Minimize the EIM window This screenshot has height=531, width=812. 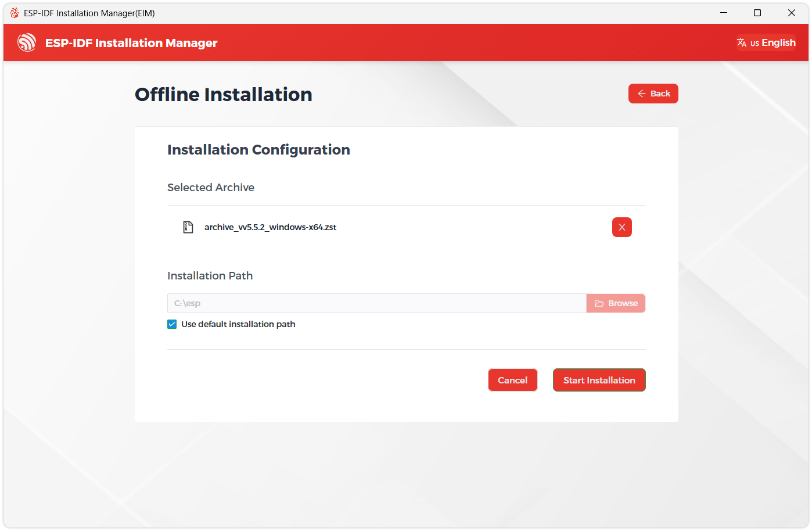click(724, 13)
